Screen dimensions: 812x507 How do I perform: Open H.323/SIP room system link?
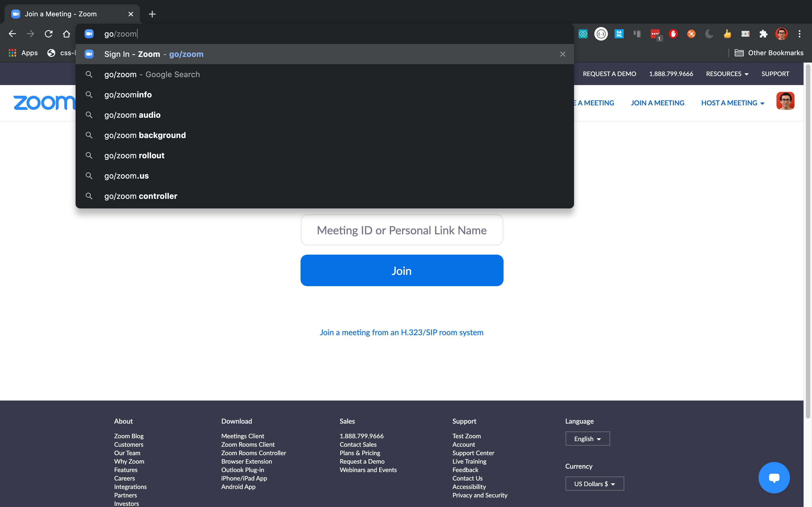401,332
